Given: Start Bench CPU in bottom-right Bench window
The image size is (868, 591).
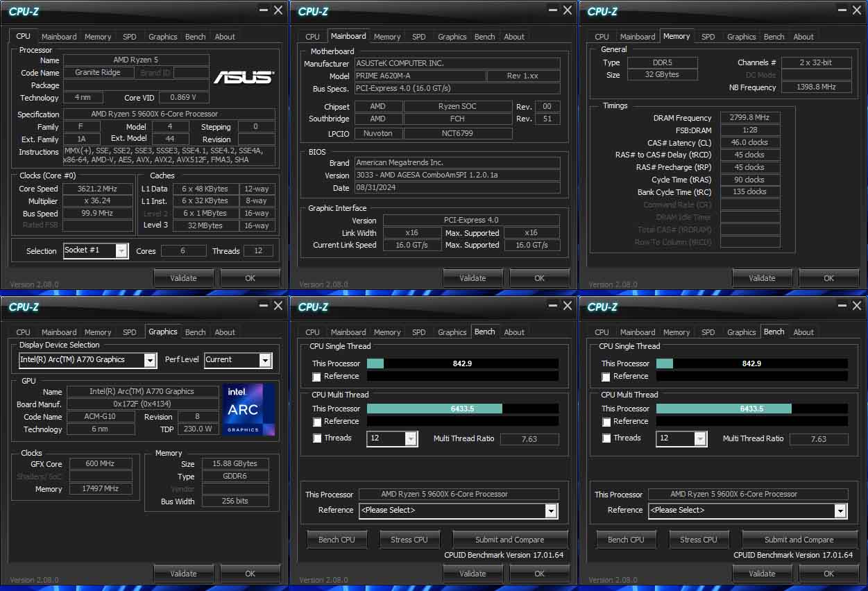Looking at the screenshot, I should [x=626, y=540].
